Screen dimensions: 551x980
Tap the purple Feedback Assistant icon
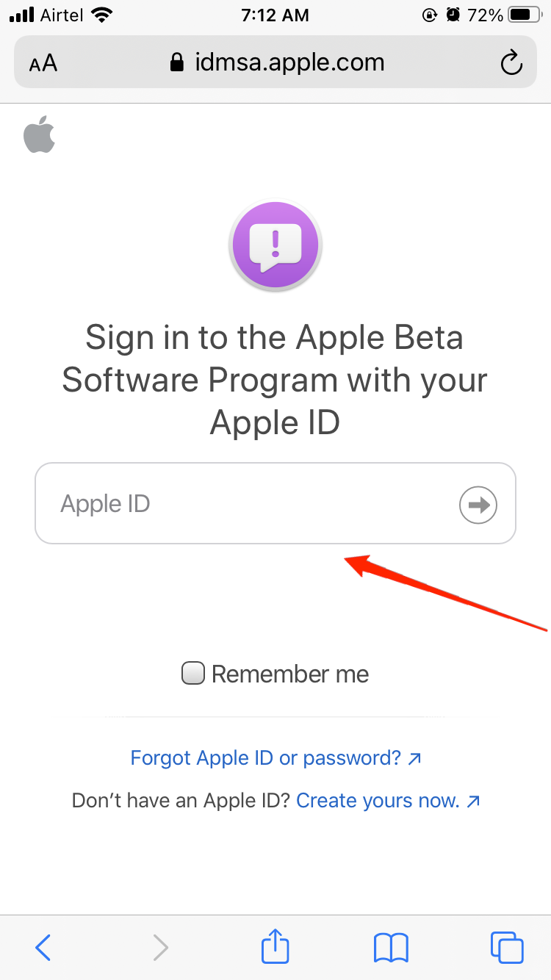pos(275,244)
